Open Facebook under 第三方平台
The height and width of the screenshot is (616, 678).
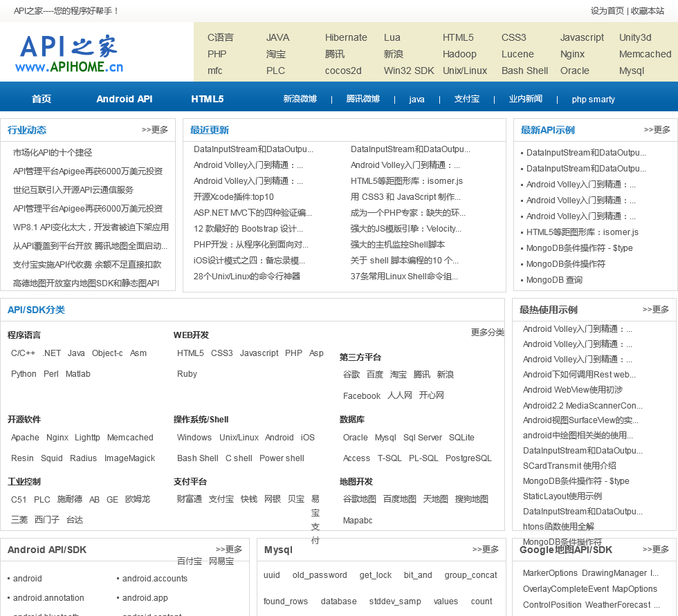(361, 395)
